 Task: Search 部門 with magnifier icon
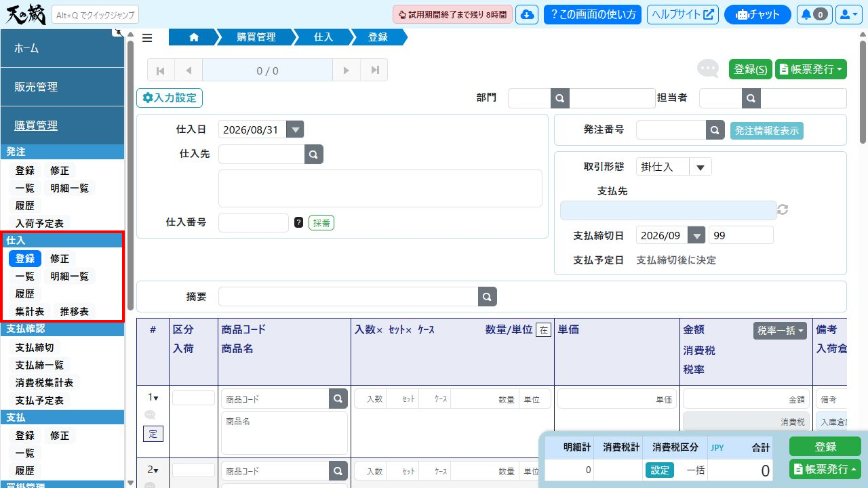click(x=560, y=98)
